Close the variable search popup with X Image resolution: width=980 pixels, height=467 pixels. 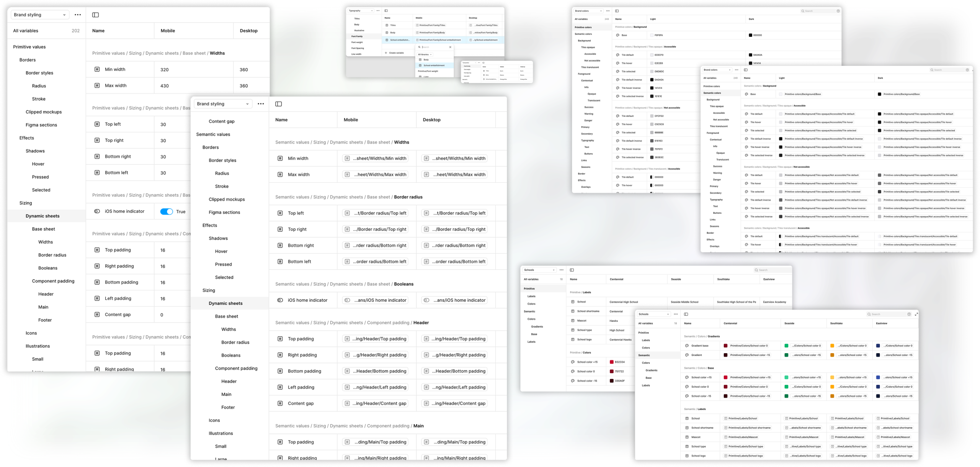coord(450,47)
